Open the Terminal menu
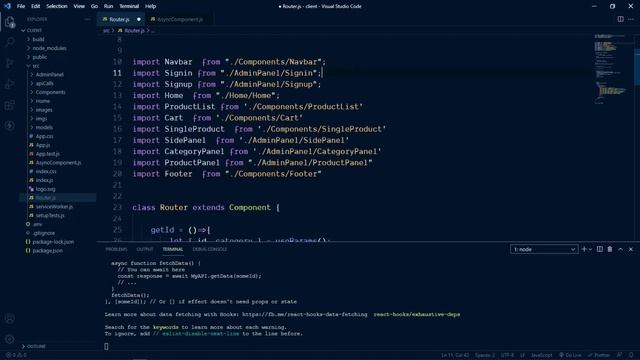640x360 pixels. click(129, 6)
